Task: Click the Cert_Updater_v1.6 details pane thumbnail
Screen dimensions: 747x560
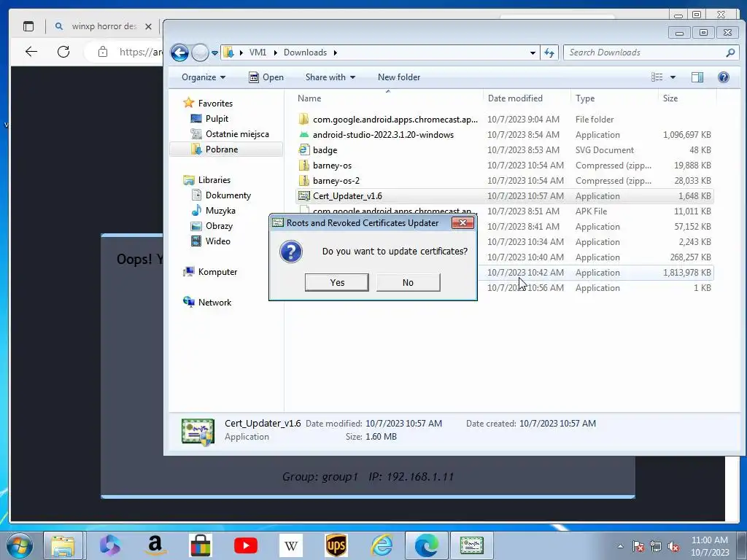Action: 198,432
